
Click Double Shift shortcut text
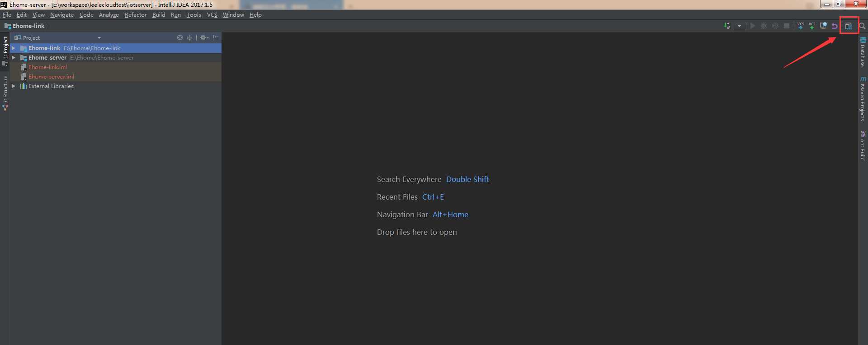(467, 179)
